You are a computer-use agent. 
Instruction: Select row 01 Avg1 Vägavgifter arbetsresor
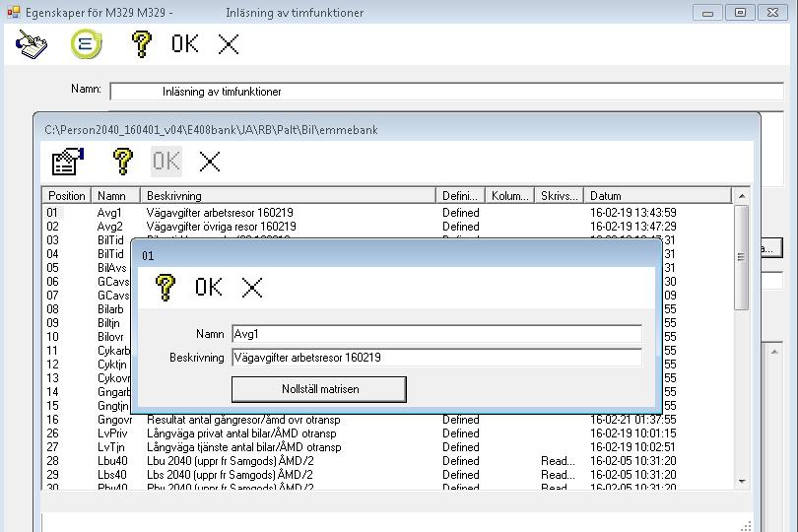click(x=387, y=213)
